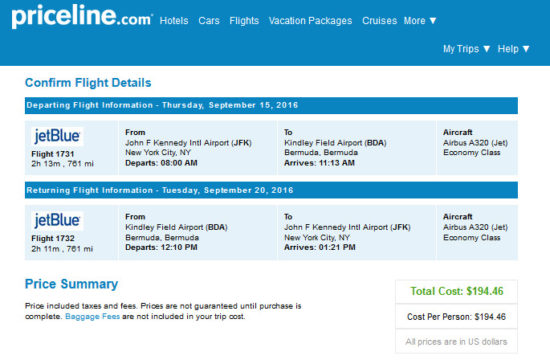Open the Hotels section

[174, 21]
